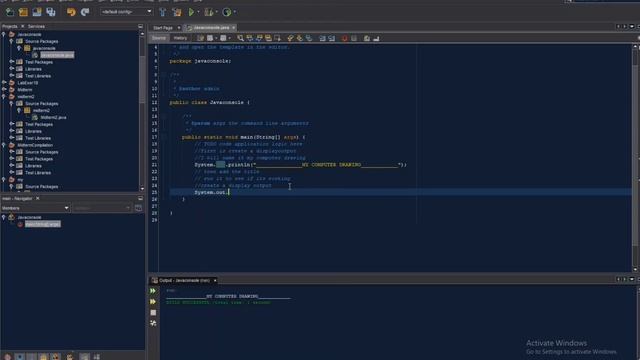Screen dimensions: 640x360
Task: Click the Find Previous Occurrence icon
Action: (249, 38)
